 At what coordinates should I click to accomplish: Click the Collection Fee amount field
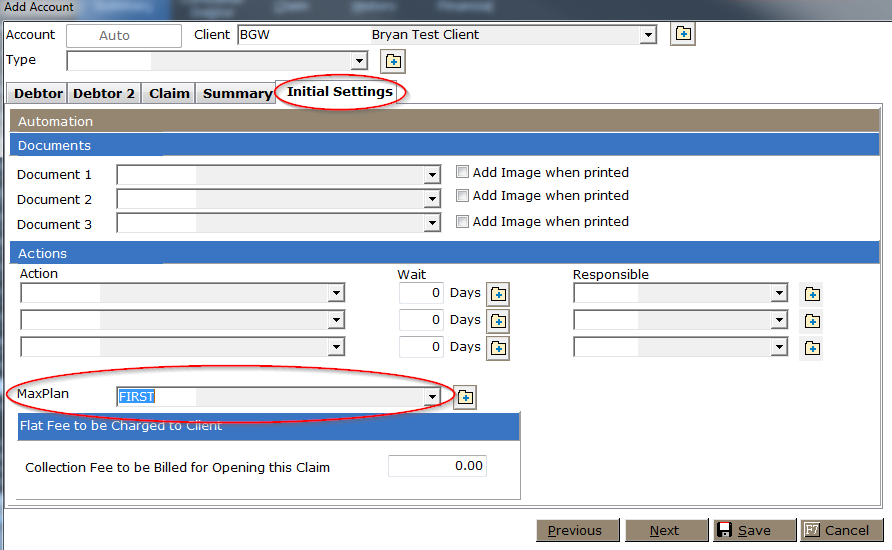(437, 466)
